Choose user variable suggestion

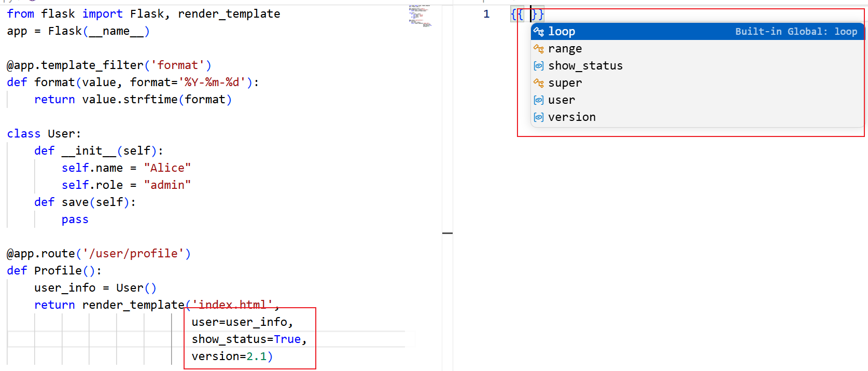697,100
